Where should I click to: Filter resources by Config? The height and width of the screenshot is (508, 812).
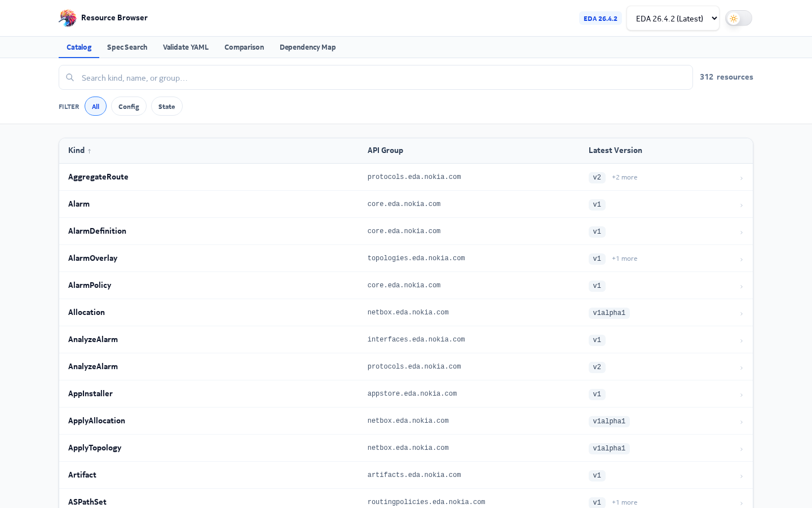129,106
